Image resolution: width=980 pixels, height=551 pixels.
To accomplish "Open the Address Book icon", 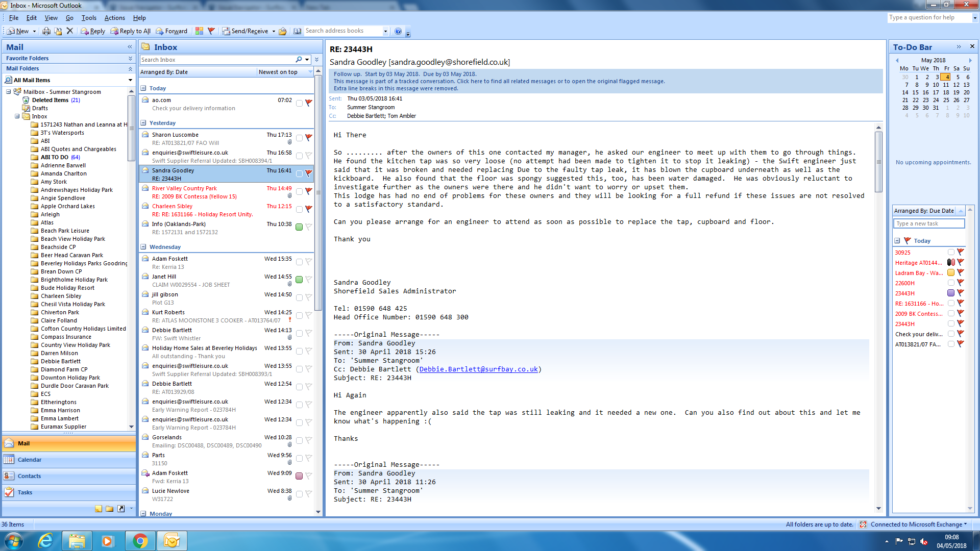I will [x=297, y=31].
